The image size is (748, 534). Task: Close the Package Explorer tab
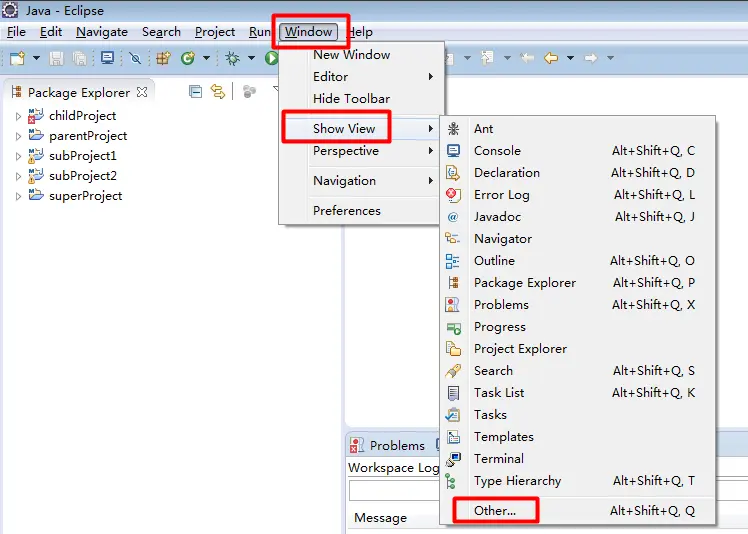142,92
